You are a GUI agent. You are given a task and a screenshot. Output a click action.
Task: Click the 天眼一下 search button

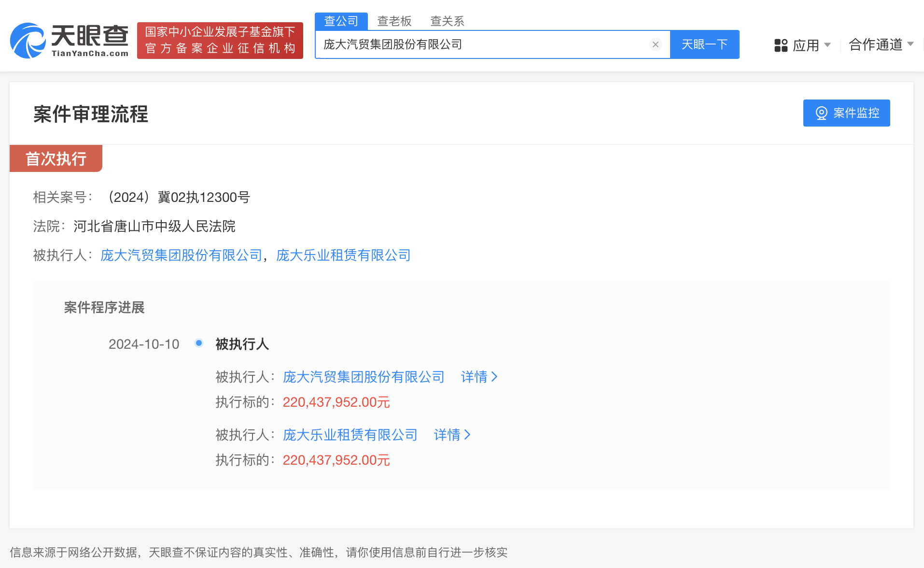click(705, 44)
